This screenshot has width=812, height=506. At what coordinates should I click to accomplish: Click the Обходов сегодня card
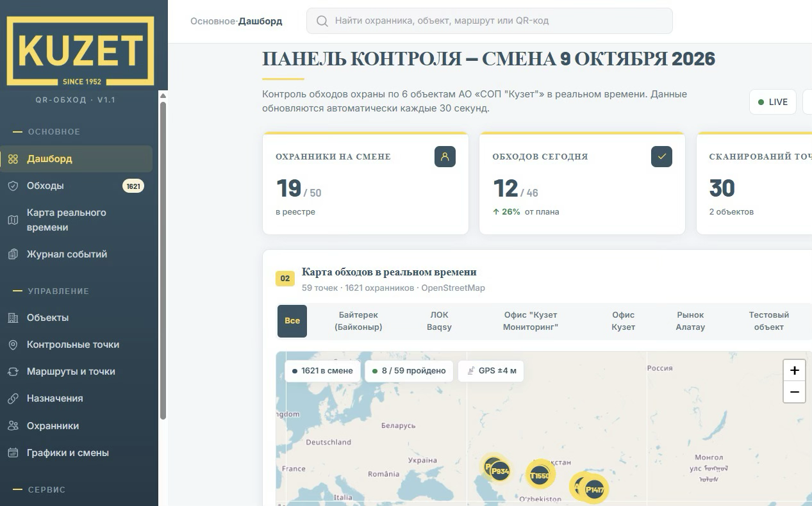pyautogui.click(x=583, y=183)
